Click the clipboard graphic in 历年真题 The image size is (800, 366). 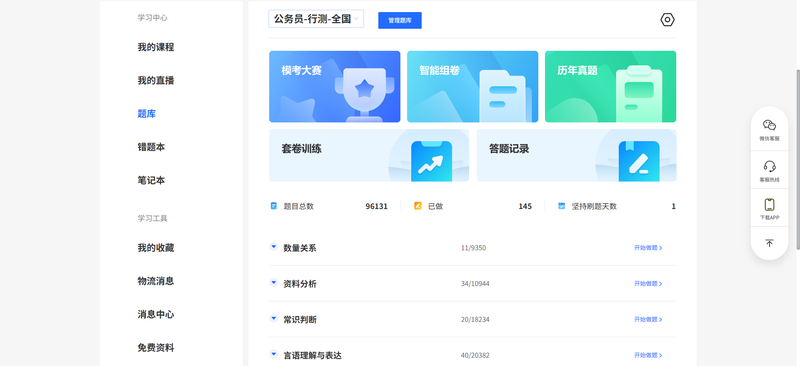pyautogui.click(x=639, y=94)
